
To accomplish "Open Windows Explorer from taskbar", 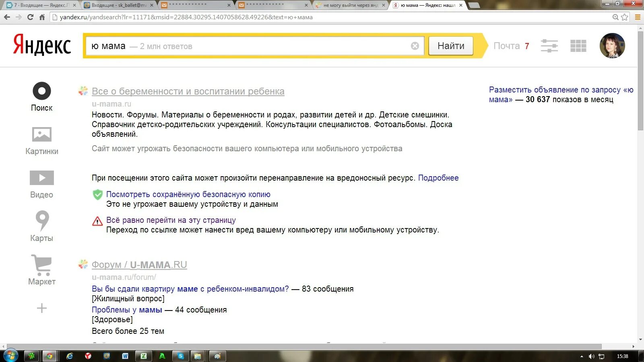I will pos(198,356).
